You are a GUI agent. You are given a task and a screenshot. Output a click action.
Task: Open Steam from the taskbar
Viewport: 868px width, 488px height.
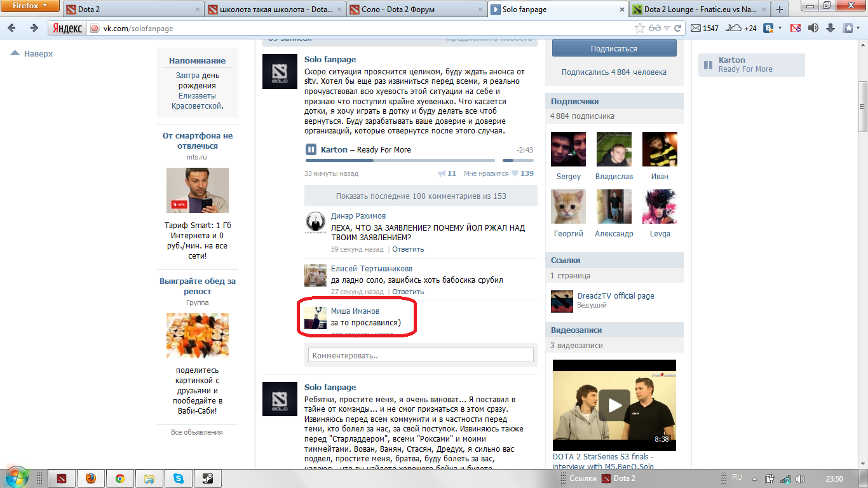click(208, 478)
